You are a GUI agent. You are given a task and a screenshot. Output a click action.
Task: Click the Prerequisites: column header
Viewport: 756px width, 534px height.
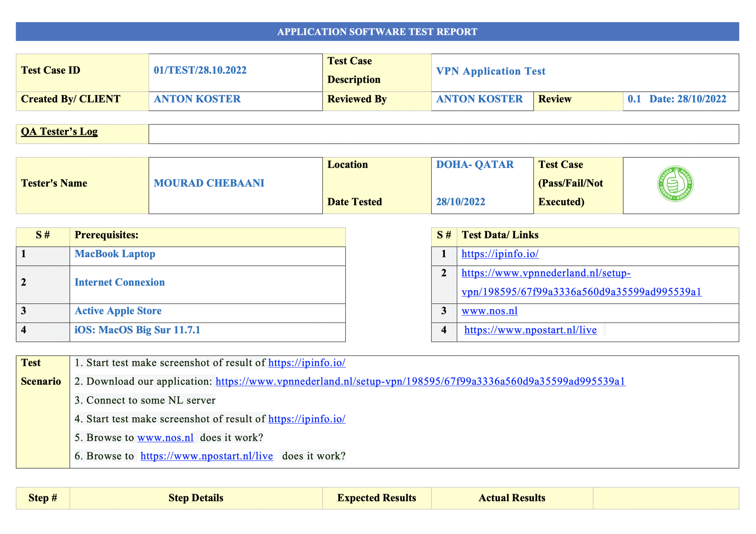106,235
